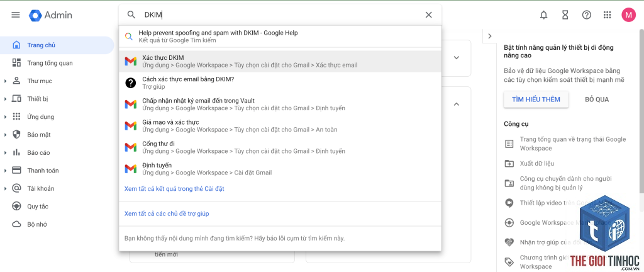Click the page vertical scrollbar
This screenshot has height=272, width=644.
(641, 111)
